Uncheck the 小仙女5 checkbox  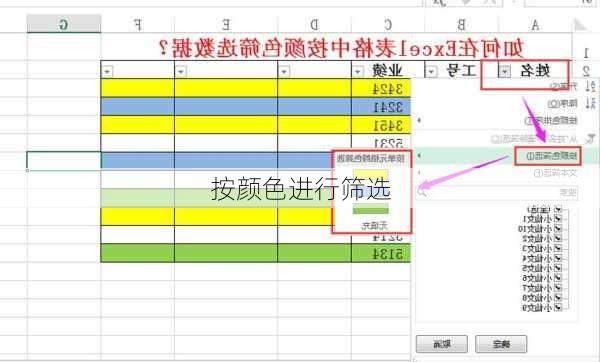(x=558, y=268)
